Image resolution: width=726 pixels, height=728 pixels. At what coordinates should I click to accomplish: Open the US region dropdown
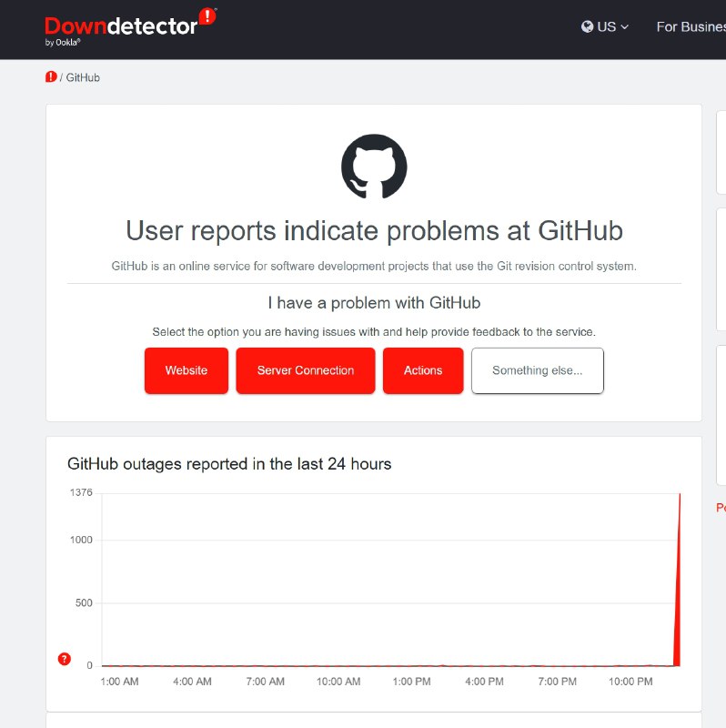coord(605,27)
